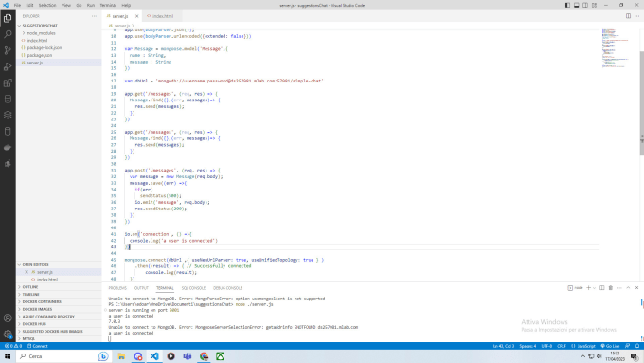Open the Run and Debug view

click(x=8, y=66)
